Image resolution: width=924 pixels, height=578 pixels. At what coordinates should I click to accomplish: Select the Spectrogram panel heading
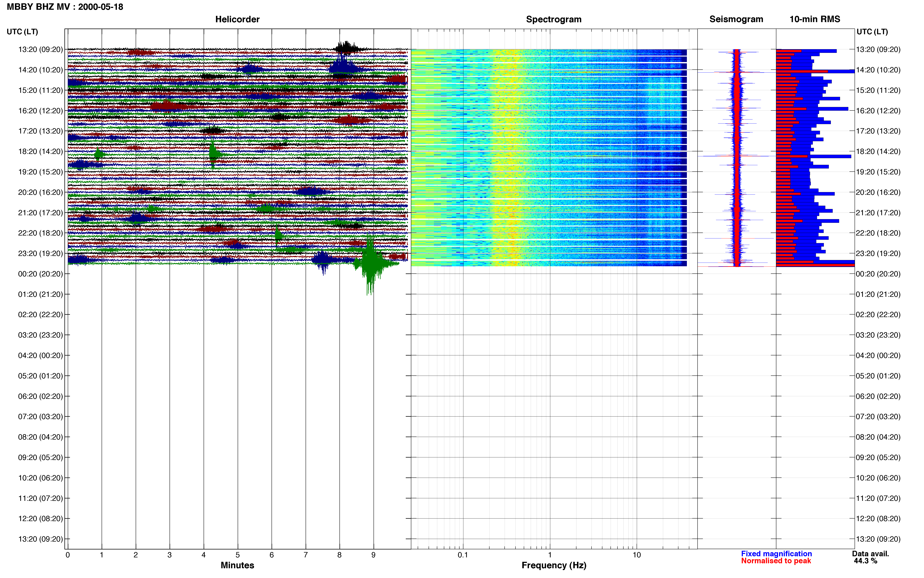(x=554, y=19)
